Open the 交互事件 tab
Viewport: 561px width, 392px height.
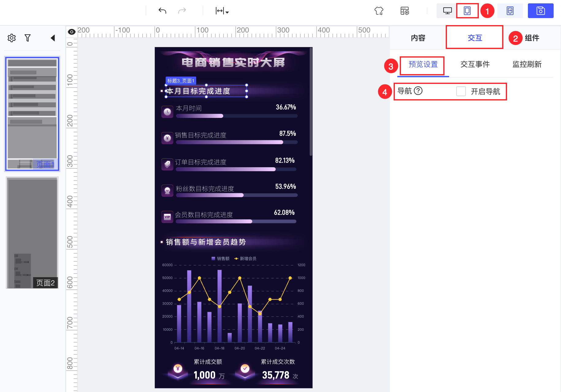click(475, 64)
